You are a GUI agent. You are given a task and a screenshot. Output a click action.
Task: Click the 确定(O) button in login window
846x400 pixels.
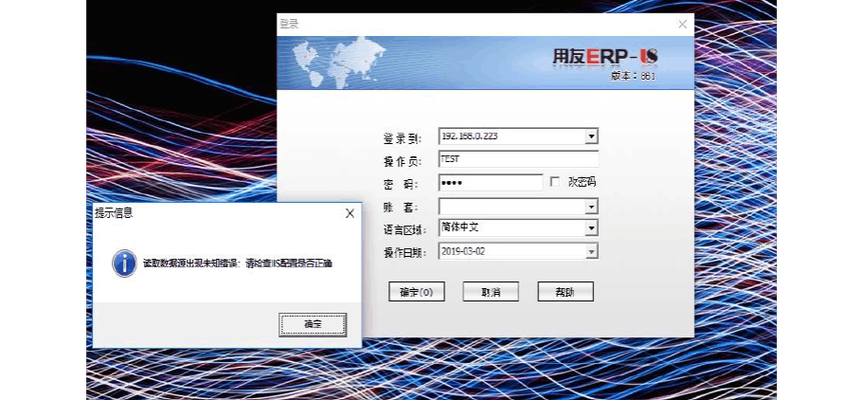click(x=417, y=291)
